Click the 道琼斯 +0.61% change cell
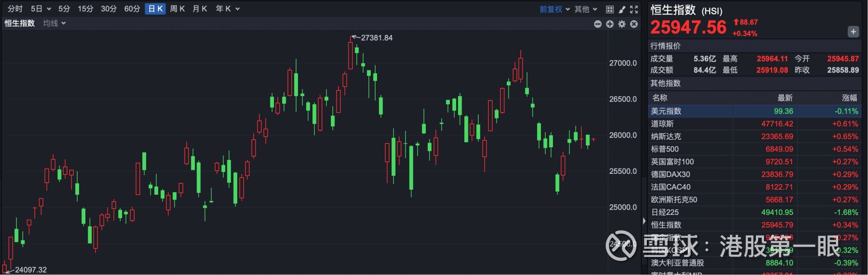Screen dimensions: 868x275 coord(845,124)
